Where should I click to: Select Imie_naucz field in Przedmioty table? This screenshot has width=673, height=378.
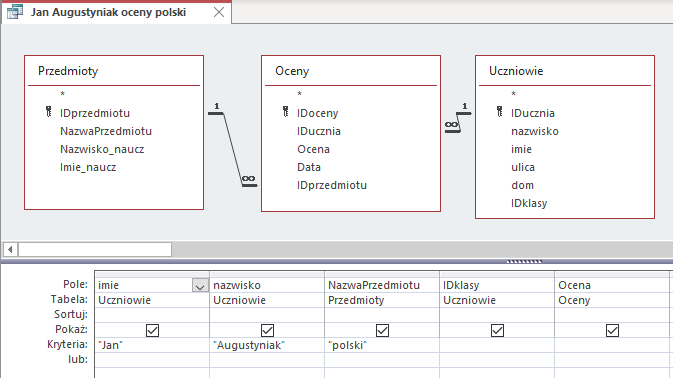(x=88, y=167)
